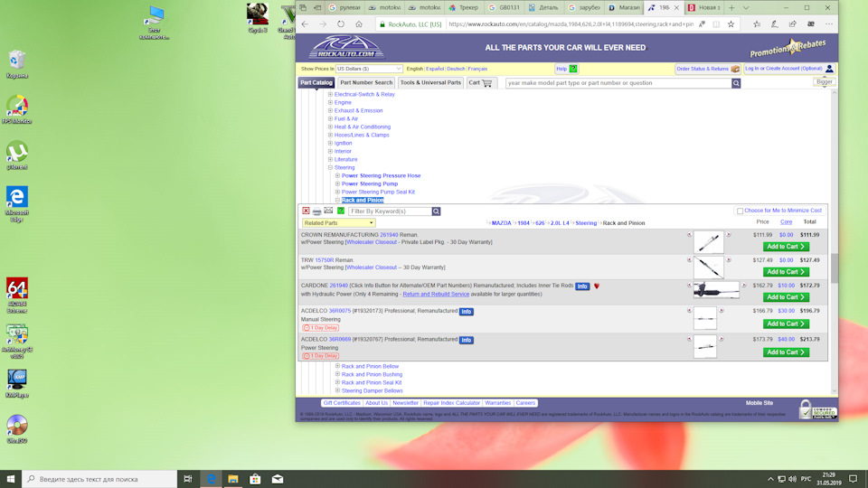Image resolution: width=868 pixels, height=488 pixels.
Task: Click the browser refresh icon
Action: 341,23
